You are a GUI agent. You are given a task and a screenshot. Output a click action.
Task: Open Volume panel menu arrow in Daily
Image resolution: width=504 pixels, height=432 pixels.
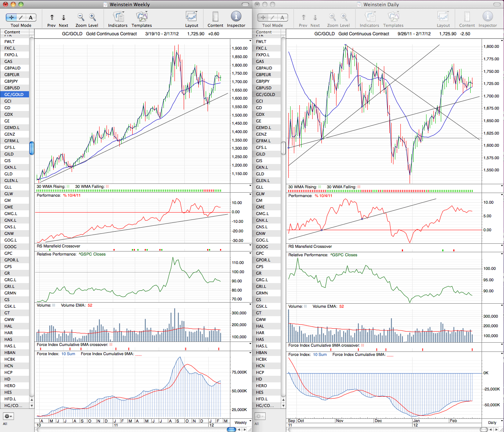(x=502, y=306)
